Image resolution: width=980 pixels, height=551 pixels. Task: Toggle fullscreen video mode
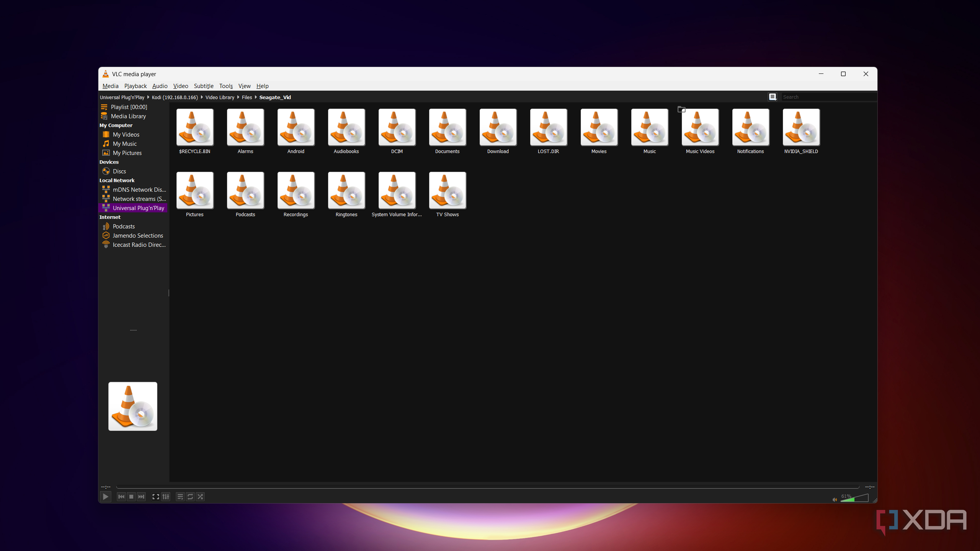tap(156, 497)
